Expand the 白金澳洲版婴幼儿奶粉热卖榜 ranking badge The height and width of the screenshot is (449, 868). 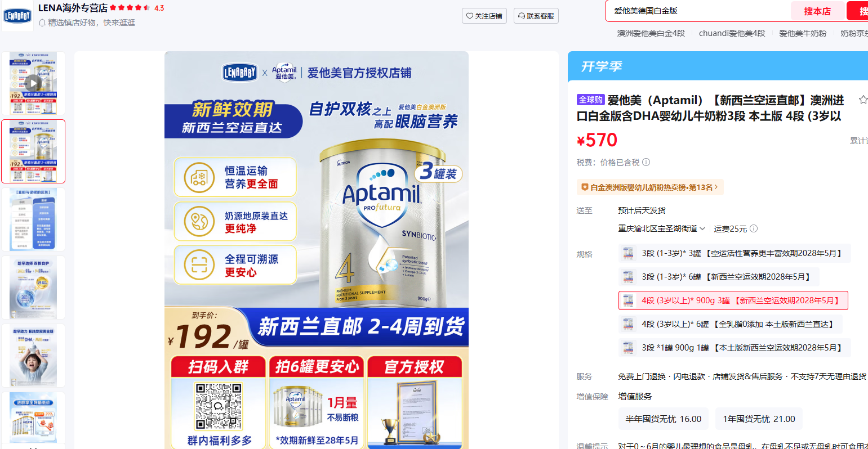click(650, 187)
